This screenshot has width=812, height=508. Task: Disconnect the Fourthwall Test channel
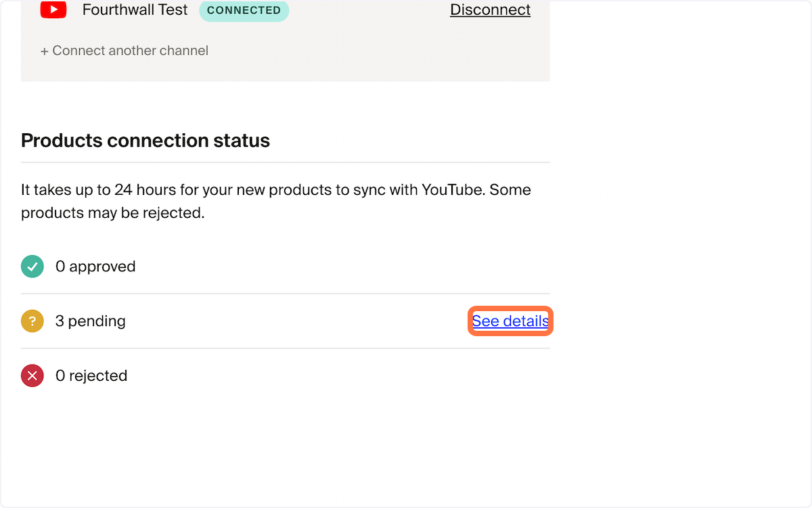[491, 10]
